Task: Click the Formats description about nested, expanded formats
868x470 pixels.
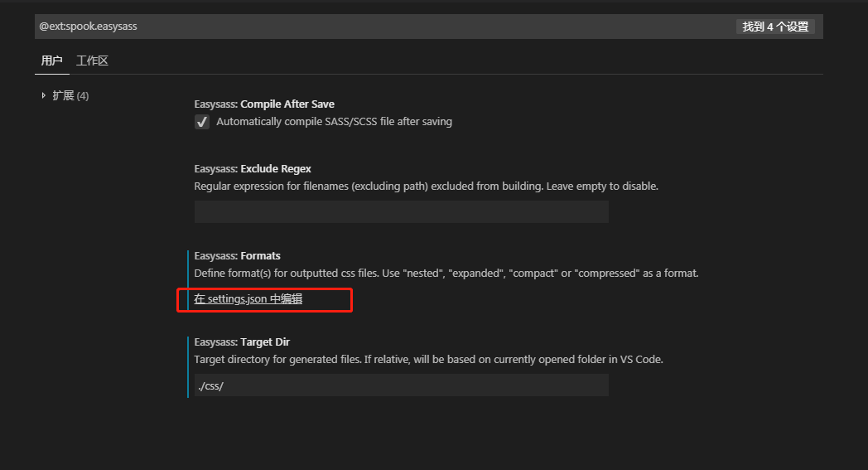Action: click(x=446, y=274)
